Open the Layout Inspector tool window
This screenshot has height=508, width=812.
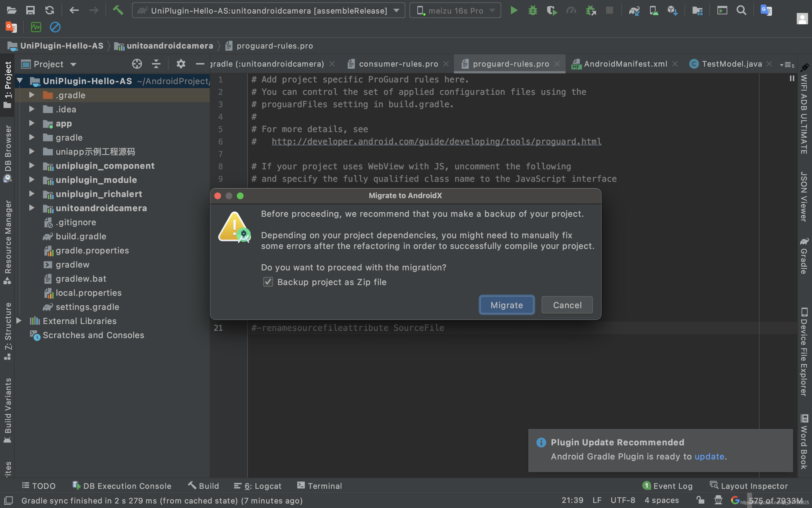click(x=749, y=486)
